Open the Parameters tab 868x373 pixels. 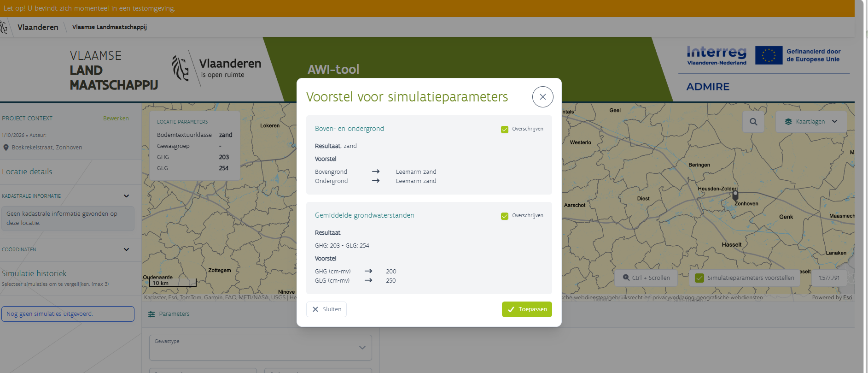[169, 314]
